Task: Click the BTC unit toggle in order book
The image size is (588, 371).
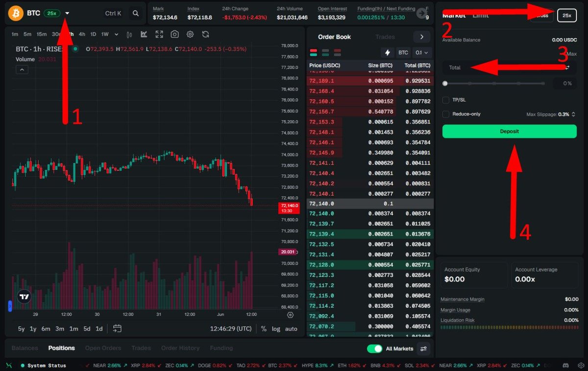Action: click(x=403, y=52)
